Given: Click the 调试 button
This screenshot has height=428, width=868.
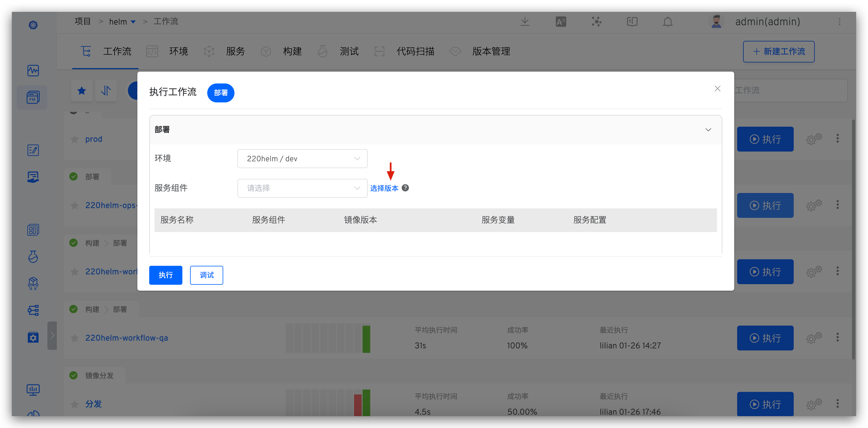Looking at the screenshot, I should (x=206, y=275).
